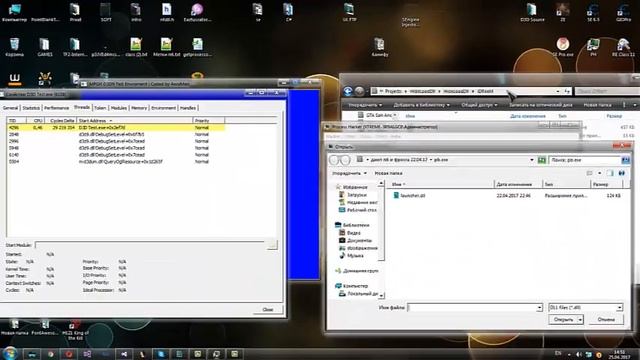Select the launcher.dll file
The image size is (640, 360).
409,196
